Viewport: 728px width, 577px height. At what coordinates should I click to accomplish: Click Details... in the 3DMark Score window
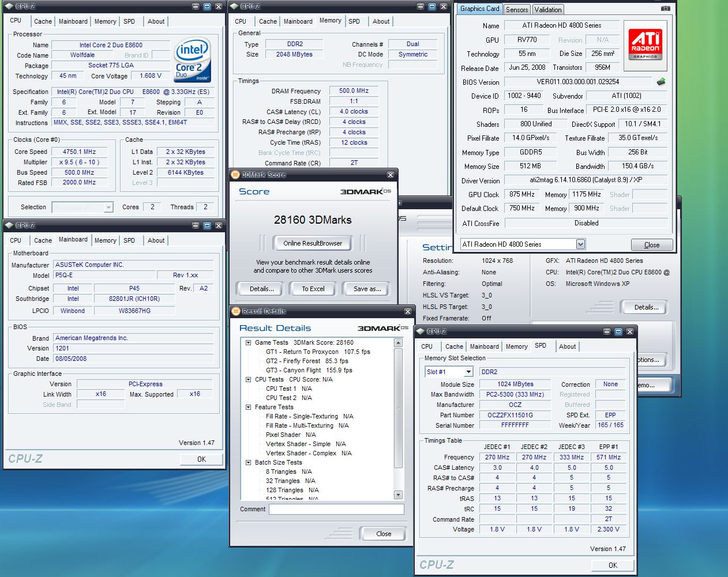[x=261, y=289]
